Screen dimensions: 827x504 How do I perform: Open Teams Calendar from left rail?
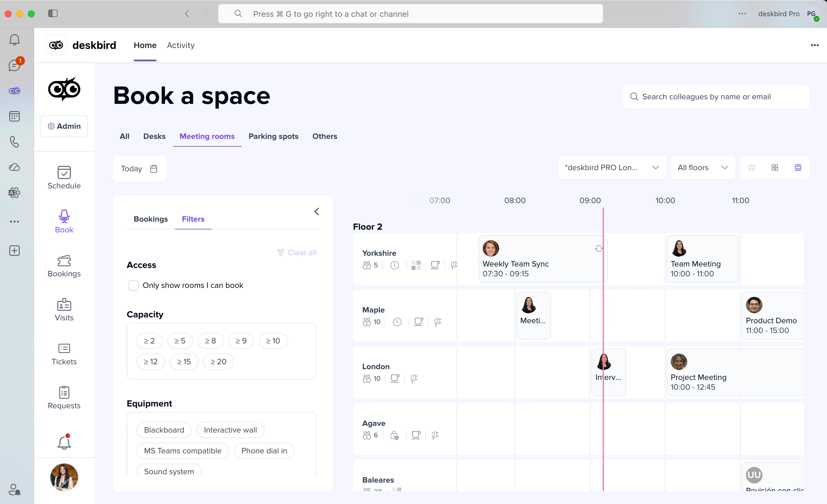[x=14, y=116]
